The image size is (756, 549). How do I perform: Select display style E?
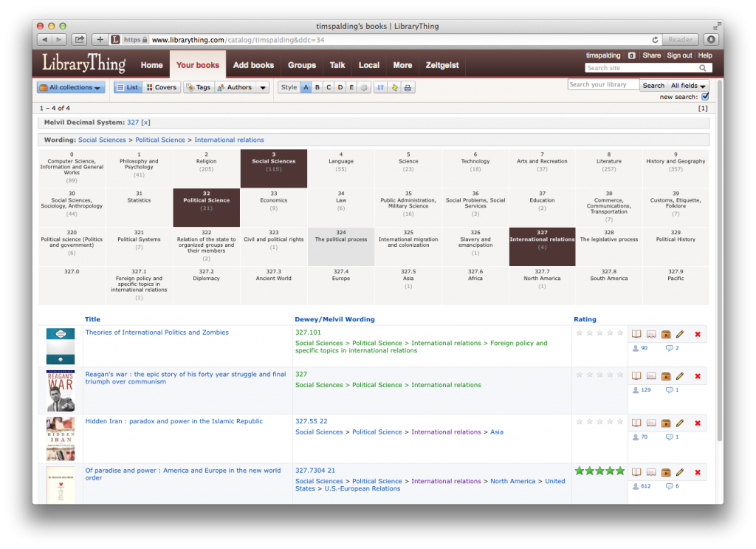click(351, 87)
